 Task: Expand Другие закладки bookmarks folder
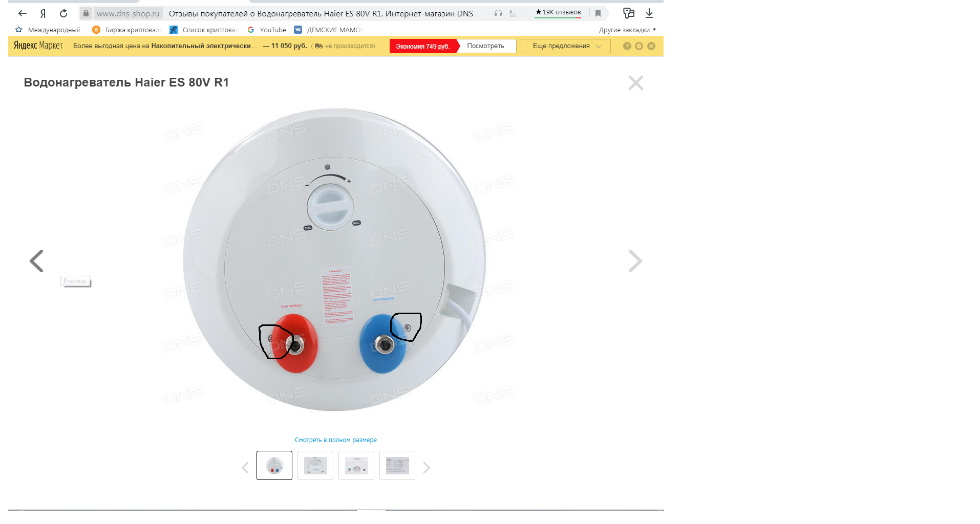click(x=627, y=30)
